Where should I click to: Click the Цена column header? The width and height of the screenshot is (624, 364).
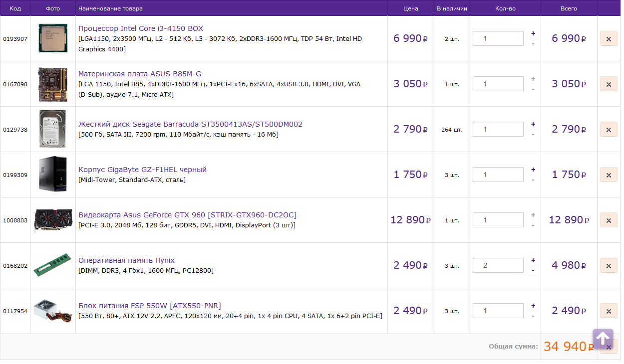pos(410,8)
